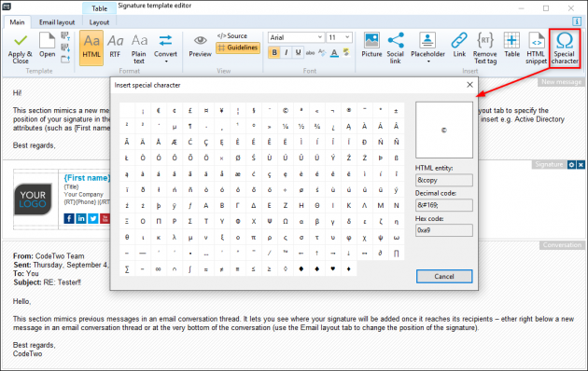Apply strikethrough abc formatting
Image resolution: width=588 pixels, height=371 pixels.
coord(310,53)
